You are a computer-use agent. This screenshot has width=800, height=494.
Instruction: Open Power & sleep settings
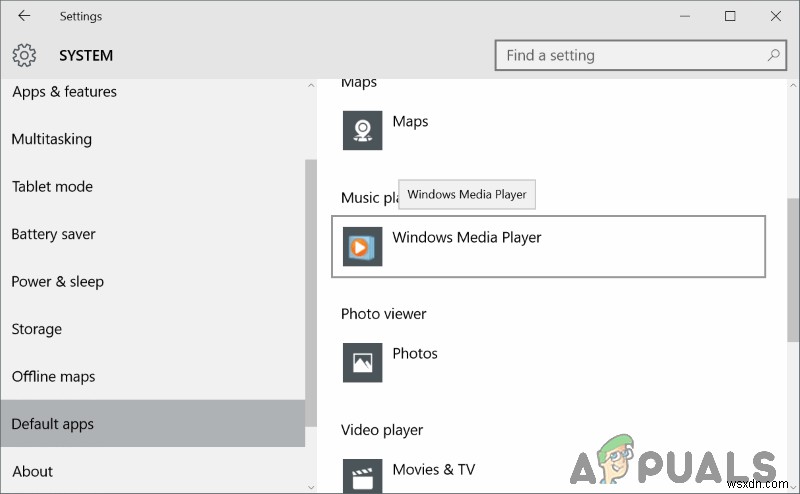point(58,281)
